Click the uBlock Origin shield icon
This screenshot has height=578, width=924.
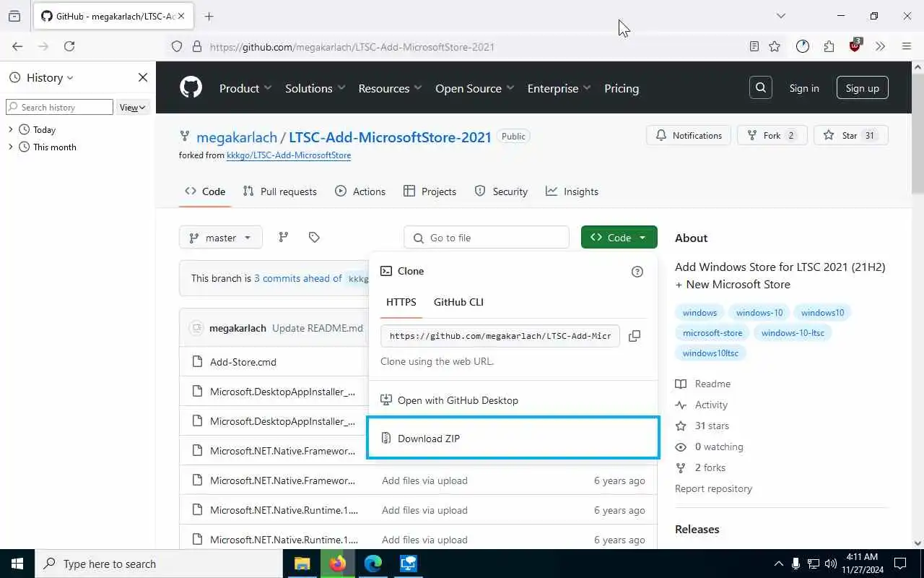point(855,46)
